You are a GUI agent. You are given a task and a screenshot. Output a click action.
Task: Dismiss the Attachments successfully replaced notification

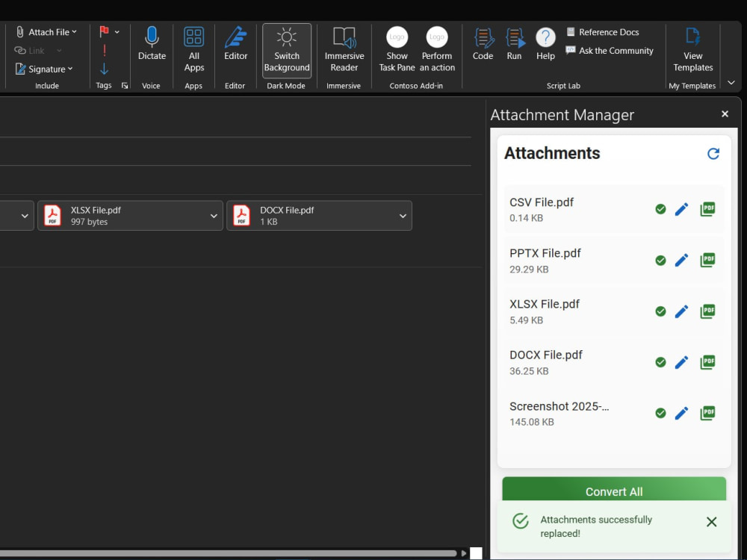(712, 522)
